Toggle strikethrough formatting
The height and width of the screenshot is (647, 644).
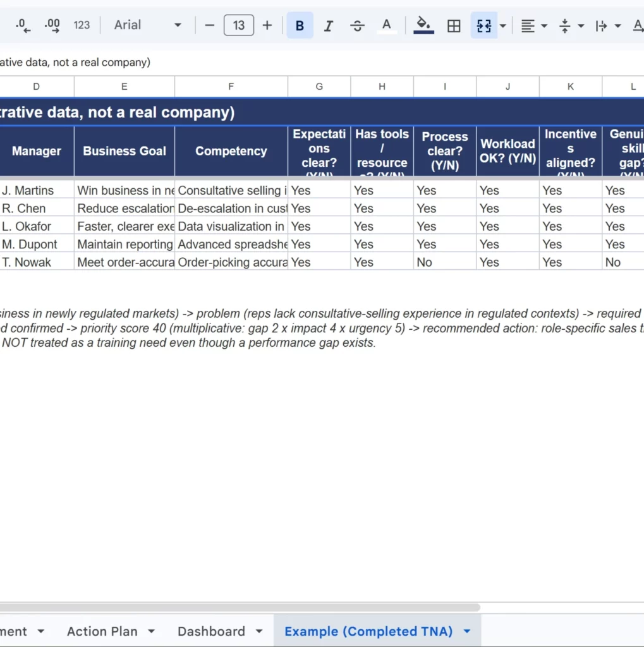pyautogui.click(x=357, y=25)
